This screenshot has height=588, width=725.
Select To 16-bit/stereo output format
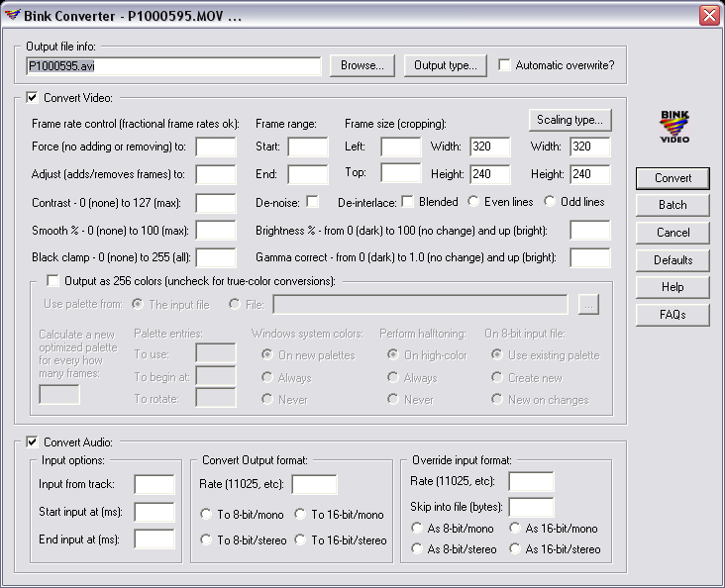click(x=300, y=539)
